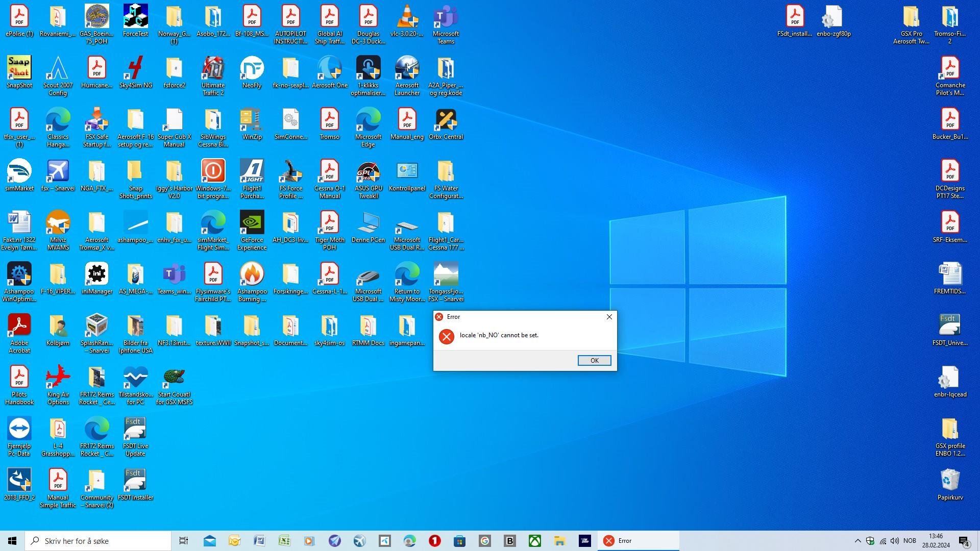The image size is (980, 551).
Task: Open Excel from the taskbar
Action: 284,541
